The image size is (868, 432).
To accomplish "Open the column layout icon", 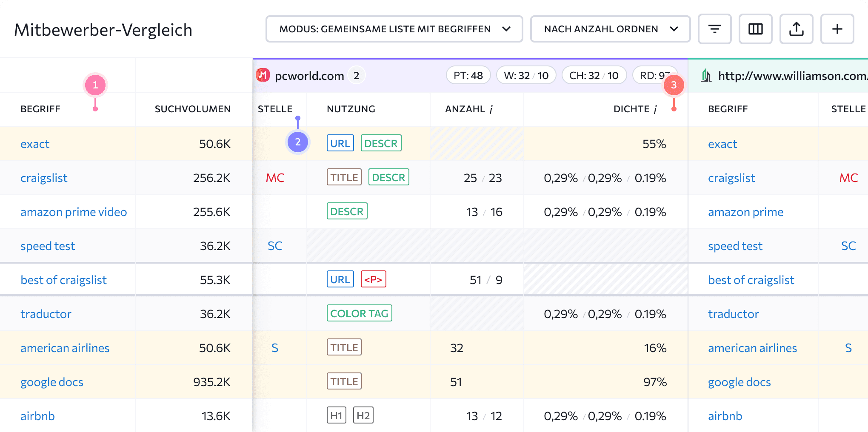I will [755, 29].
